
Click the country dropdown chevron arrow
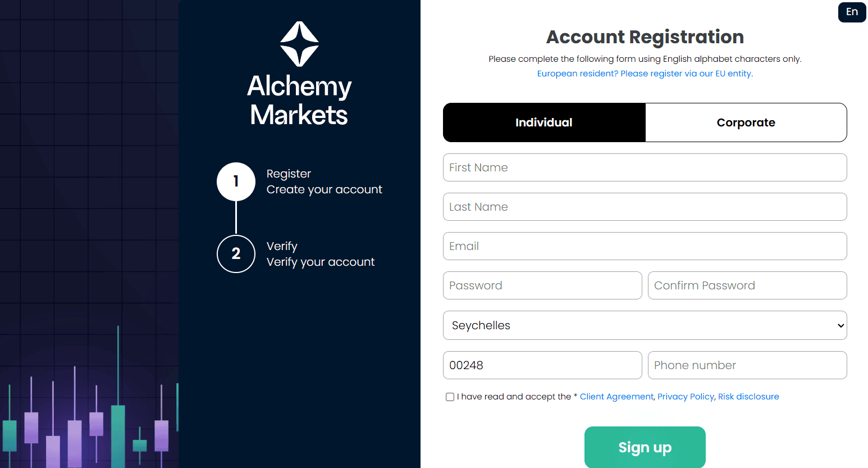pyautogui.click(x=840, y=325)
